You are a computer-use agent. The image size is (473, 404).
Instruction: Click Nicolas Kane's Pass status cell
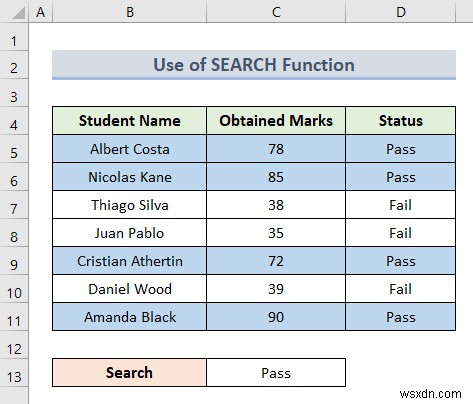pyautogui.click(x=401, y=177)
